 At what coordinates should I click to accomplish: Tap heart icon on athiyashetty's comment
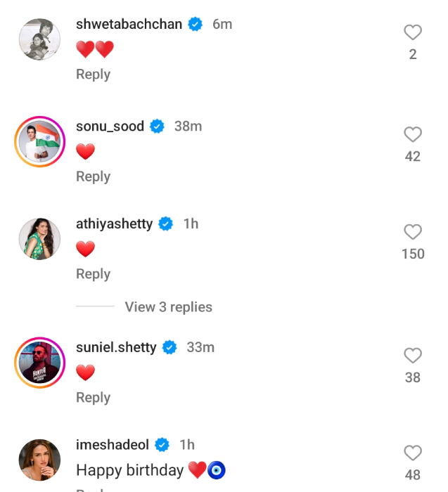(413, 232)
